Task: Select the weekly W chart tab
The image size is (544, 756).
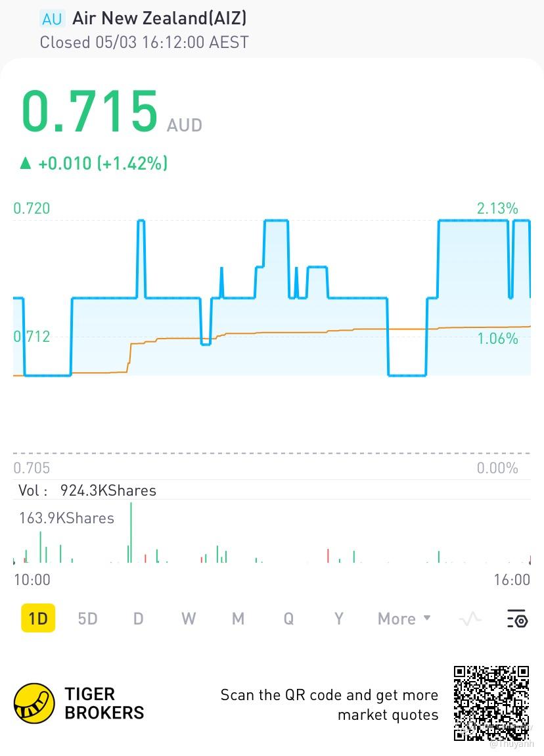Action: (189, 619)
